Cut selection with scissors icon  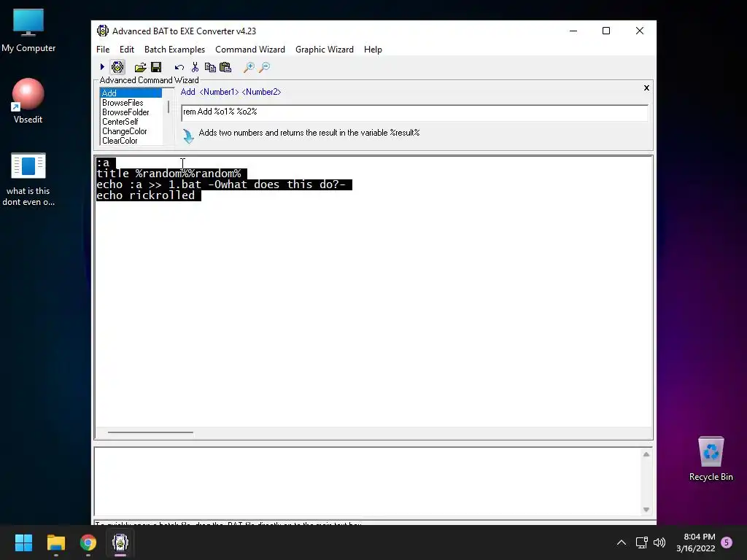pos(195,67)
